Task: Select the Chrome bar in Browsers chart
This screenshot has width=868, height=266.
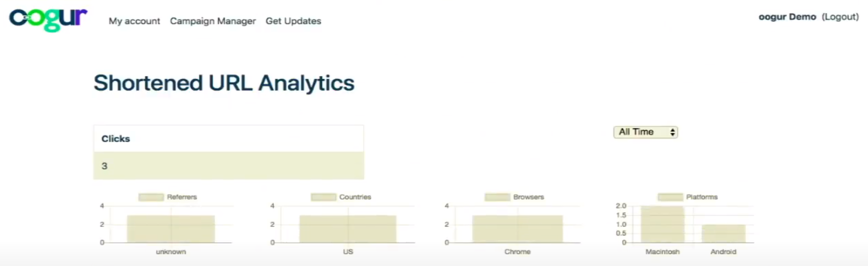Action: (517, 229)
